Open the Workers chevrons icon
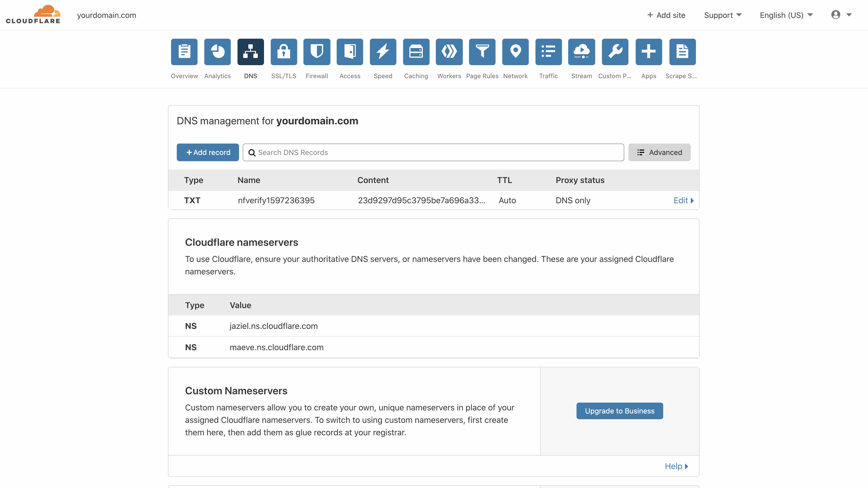 click(449, 52)
